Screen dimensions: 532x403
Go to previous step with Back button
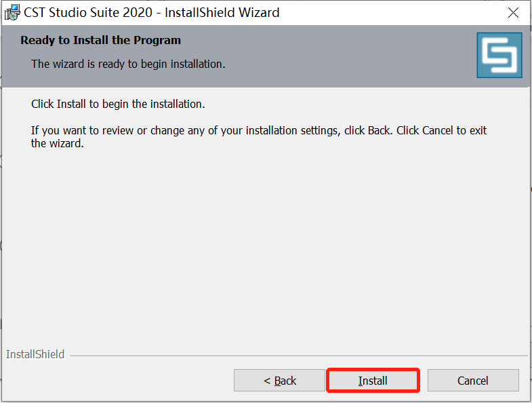coord(280,381)
